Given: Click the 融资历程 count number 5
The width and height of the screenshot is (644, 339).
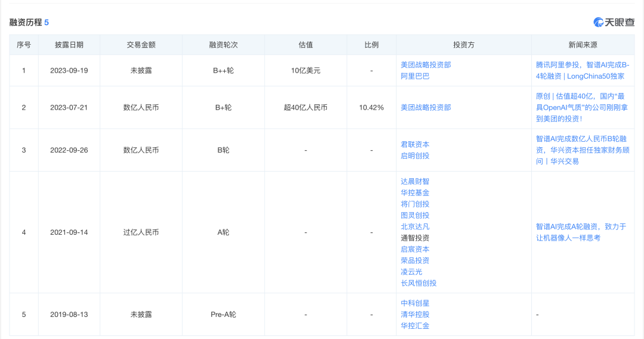Looking at the screenshot, I should point(47,22).
